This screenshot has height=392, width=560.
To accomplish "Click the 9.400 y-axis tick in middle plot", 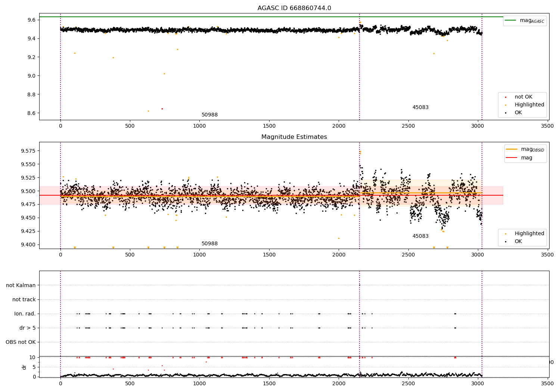I will point(28,245).
